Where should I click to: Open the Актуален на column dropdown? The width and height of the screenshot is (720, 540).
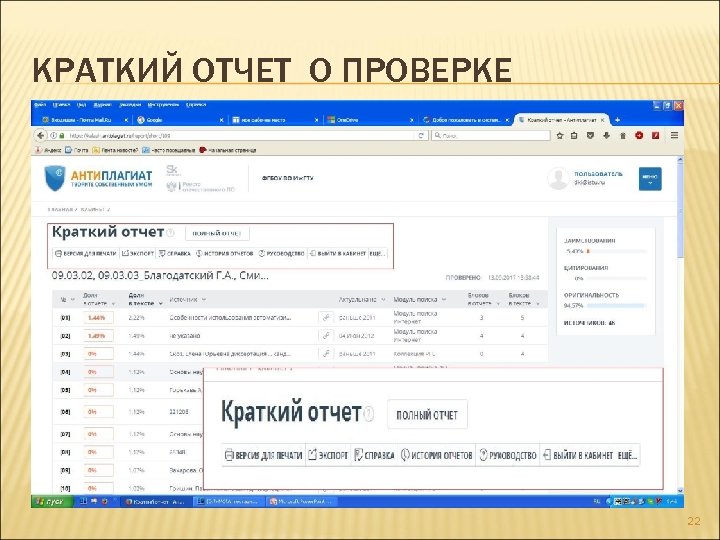coord(383,300)
